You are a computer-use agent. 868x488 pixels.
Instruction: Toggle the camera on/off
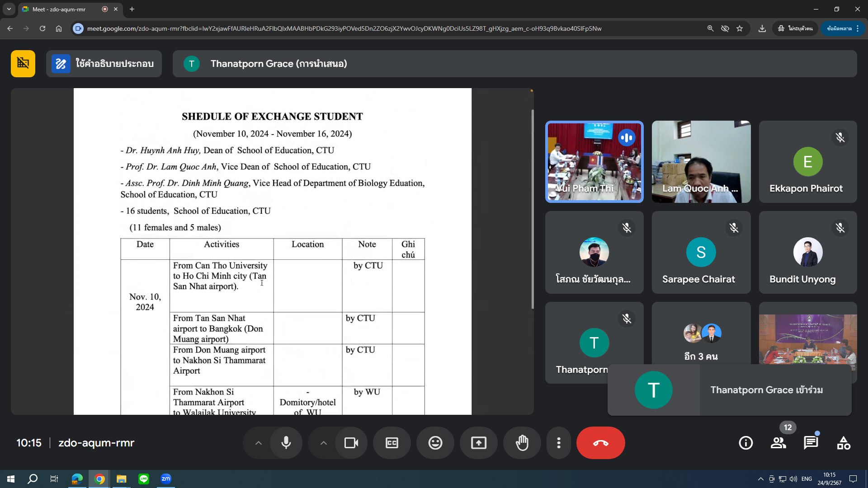tap(350, 442)
